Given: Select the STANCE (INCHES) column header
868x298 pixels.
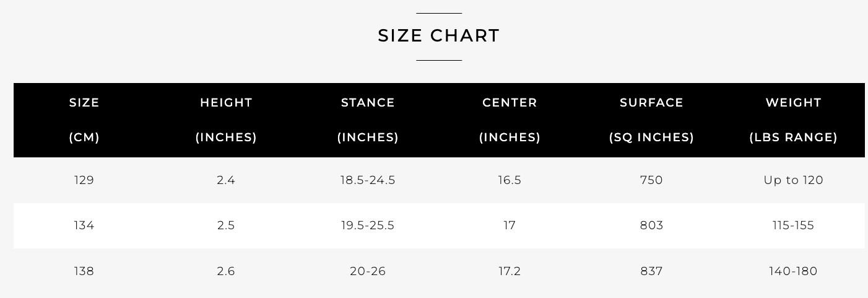Looking at the screenshot, I should 368,120.
